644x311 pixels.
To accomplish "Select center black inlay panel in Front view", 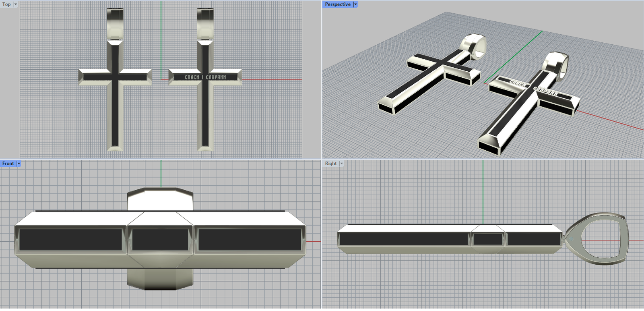I will [160, 240].
